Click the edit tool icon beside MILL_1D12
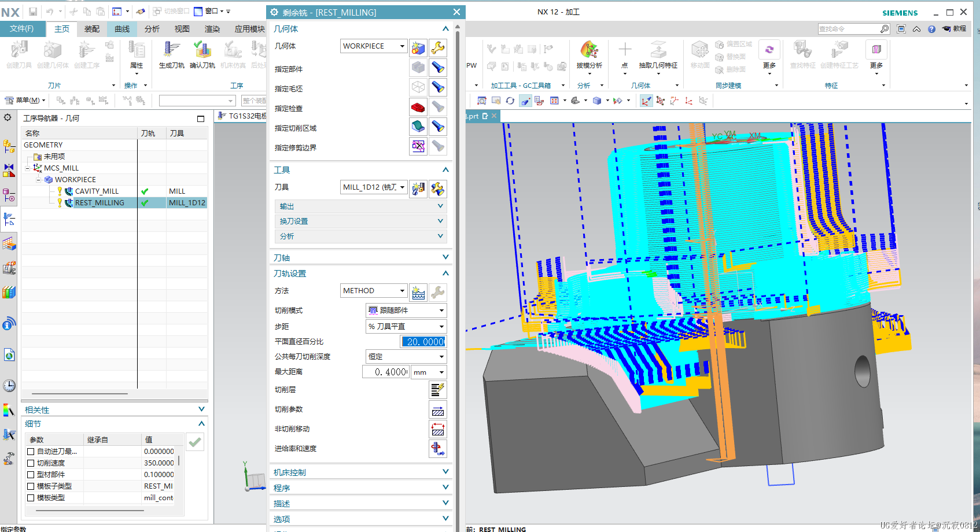The image size is (980, 532). point(438,189)
